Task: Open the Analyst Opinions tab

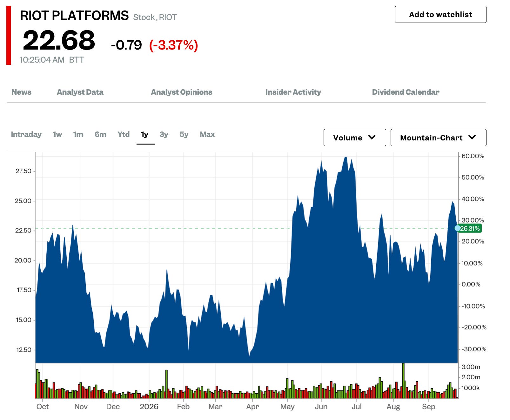Action: click(x=181, y=92)
